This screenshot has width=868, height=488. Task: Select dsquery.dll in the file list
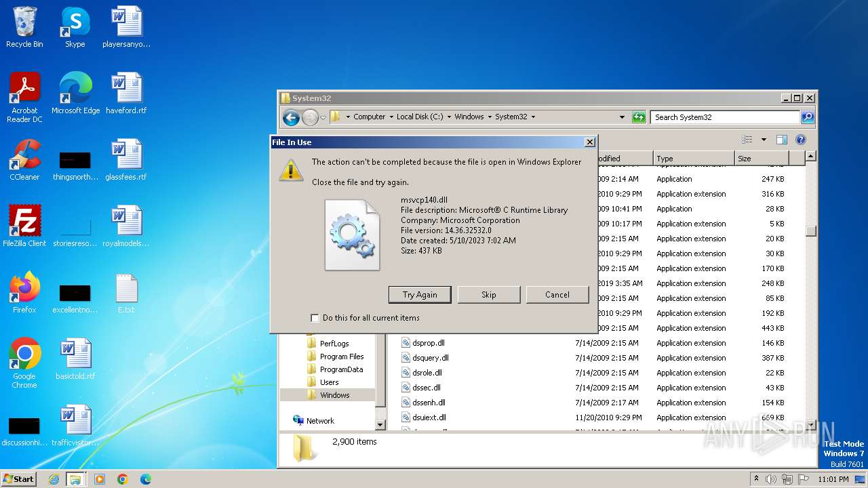point(430,358)
